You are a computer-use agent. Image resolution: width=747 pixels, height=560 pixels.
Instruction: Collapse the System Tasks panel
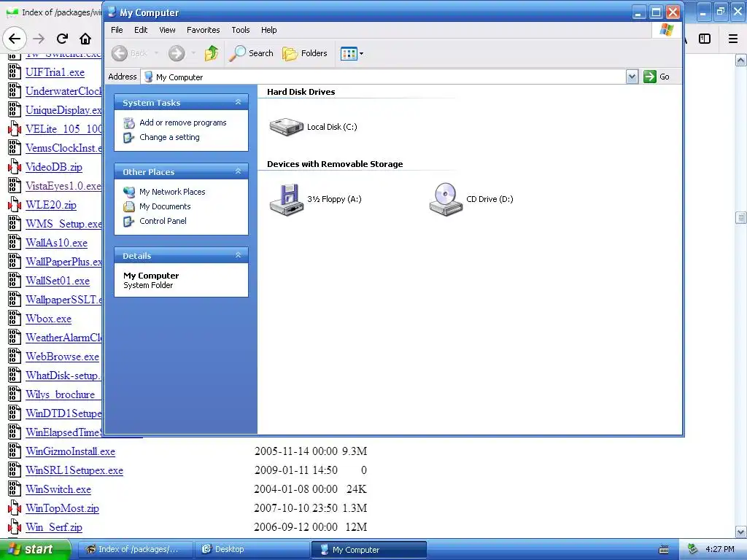(x=239, y=102)
